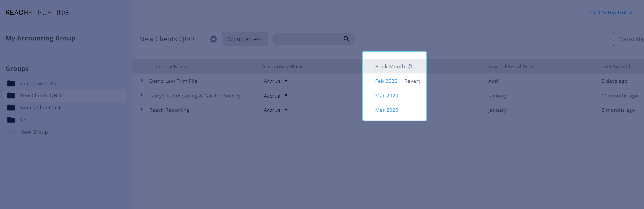Click April fiscal year start value
This screenshot has height=209, width=644.
[494, 81]
